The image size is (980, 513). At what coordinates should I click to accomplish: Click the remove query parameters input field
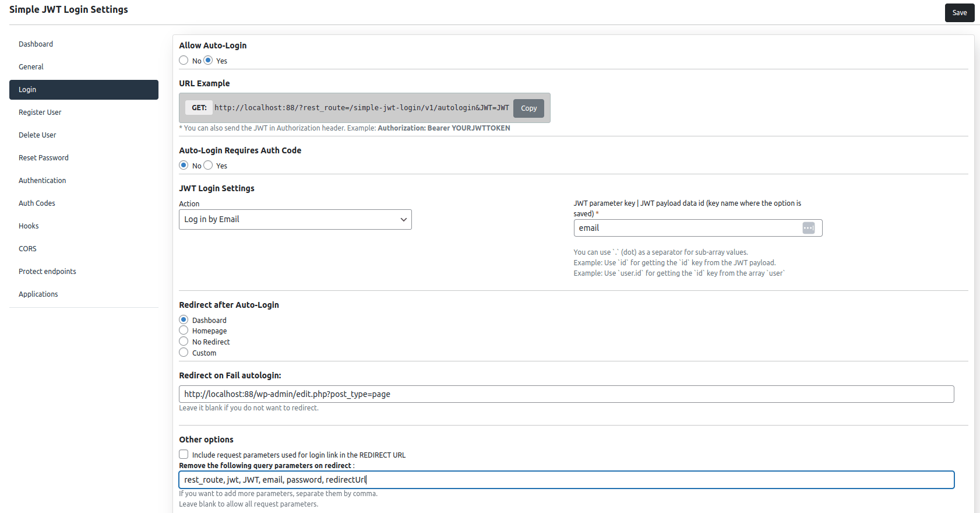click(x=566, y=480)
